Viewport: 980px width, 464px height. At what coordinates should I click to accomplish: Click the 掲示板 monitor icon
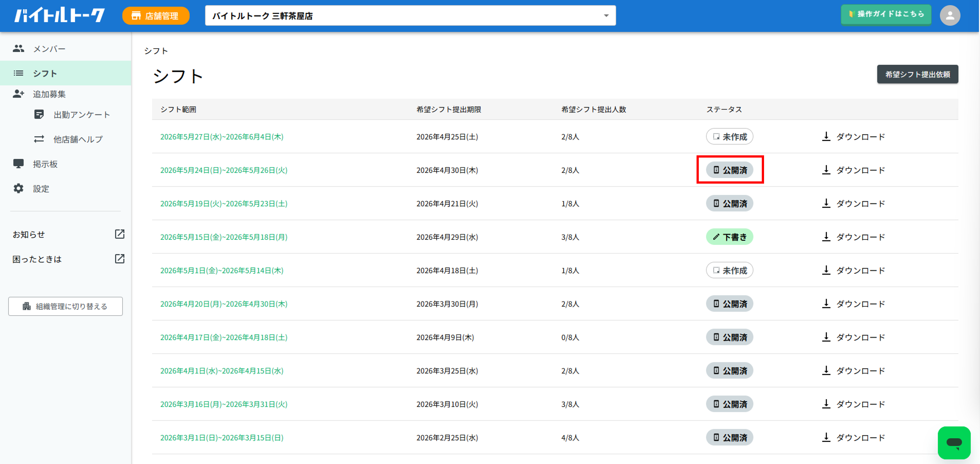coord(18,164)
